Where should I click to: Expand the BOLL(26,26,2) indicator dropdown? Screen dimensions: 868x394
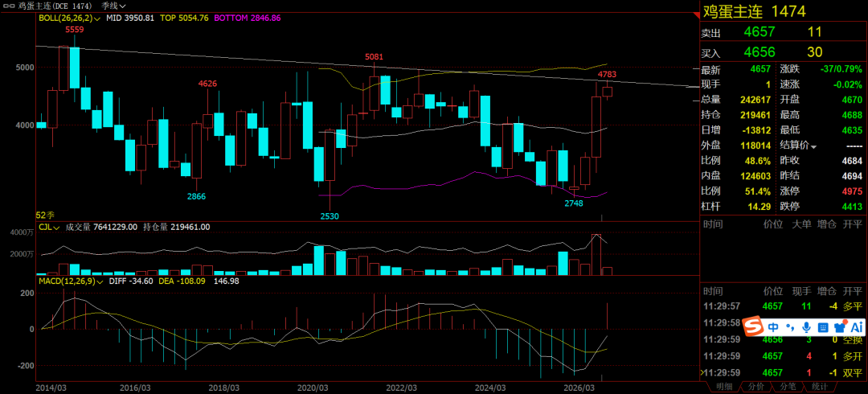tap(69, 18)
